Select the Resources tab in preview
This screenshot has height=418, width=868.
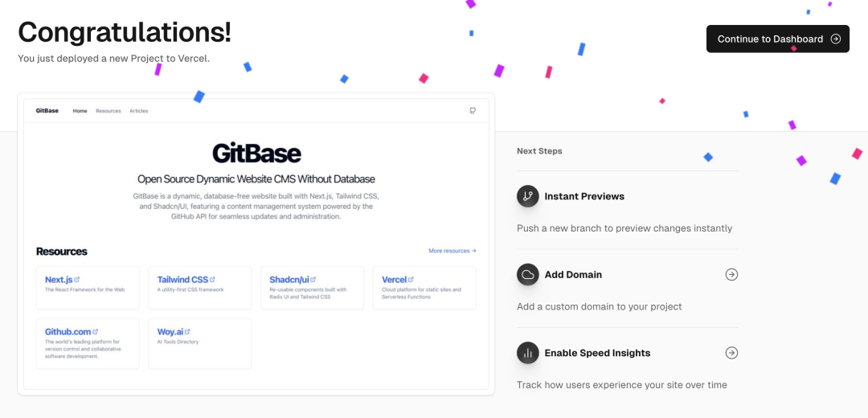(x=108, y=111)
